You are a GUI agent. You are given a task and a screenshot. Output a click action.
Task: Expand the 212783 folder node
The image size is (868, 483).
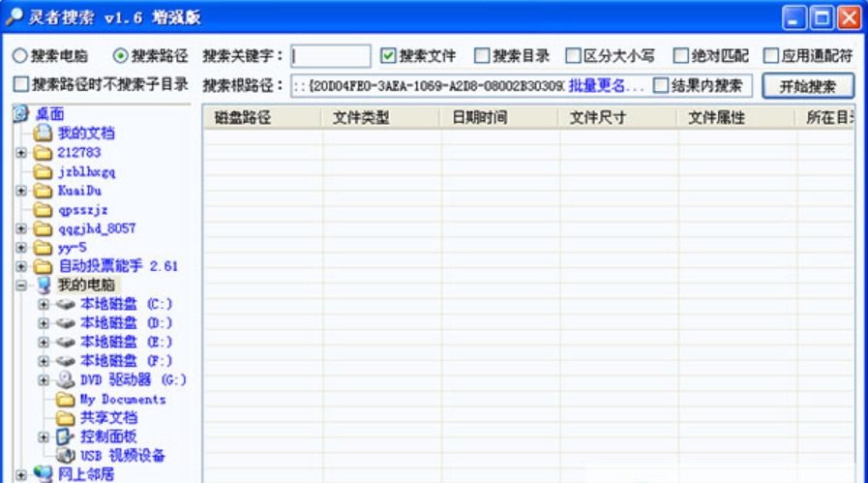coord(21,152)
